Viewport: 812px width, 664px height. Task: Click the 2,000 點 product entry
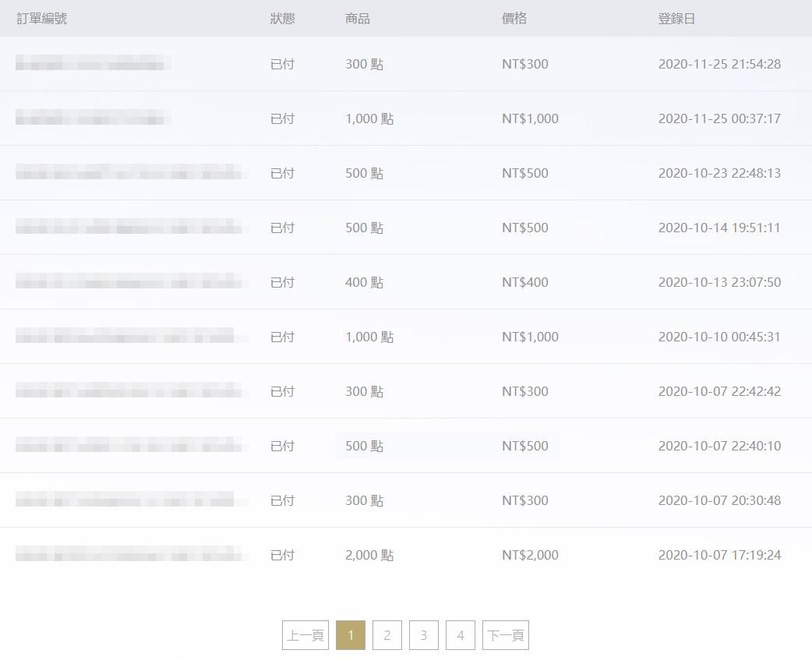click(x=369, y=555)
